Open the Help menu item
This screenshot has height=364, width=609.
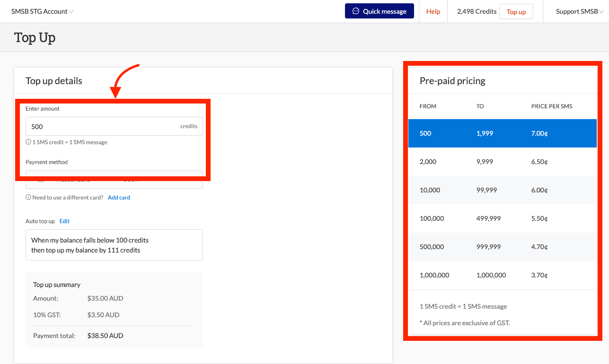coord(433,11)
